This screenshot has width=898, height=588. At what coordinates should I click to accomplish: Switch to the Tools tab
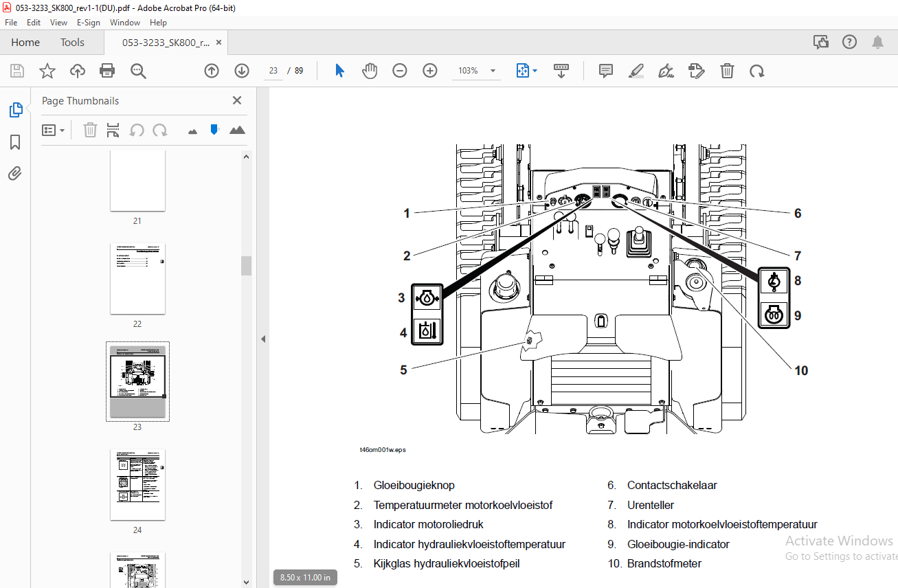tap(72, 43)
